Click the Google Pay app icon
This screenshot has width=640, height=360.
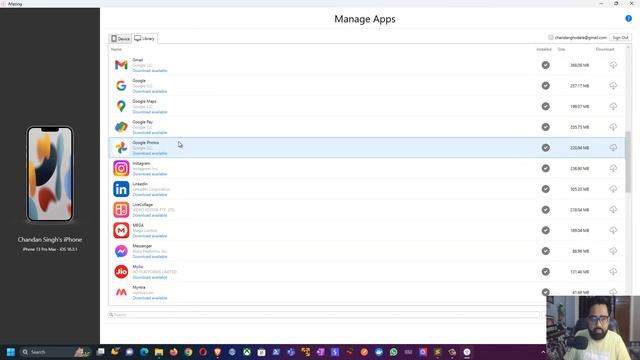point(121,127)
